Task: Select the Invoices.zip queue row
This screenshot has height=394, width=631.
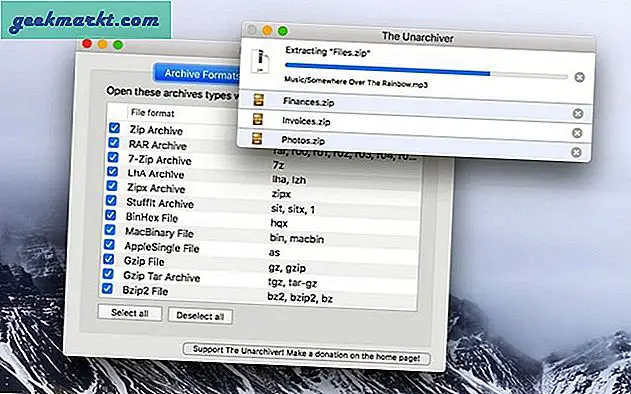Action: click(x=414, y=126)
